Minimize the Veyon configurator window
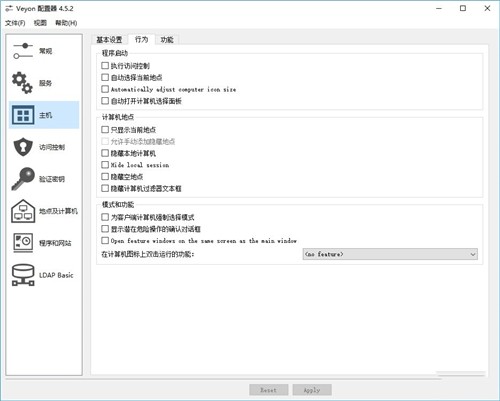Image resolution: width=500 pixels, height=401 pixels. pos(439,9)
